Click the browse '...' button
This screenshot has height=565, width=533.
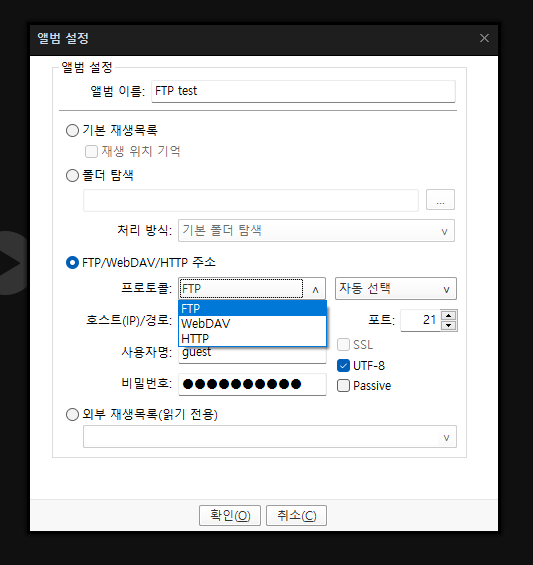tap(440, 200)
